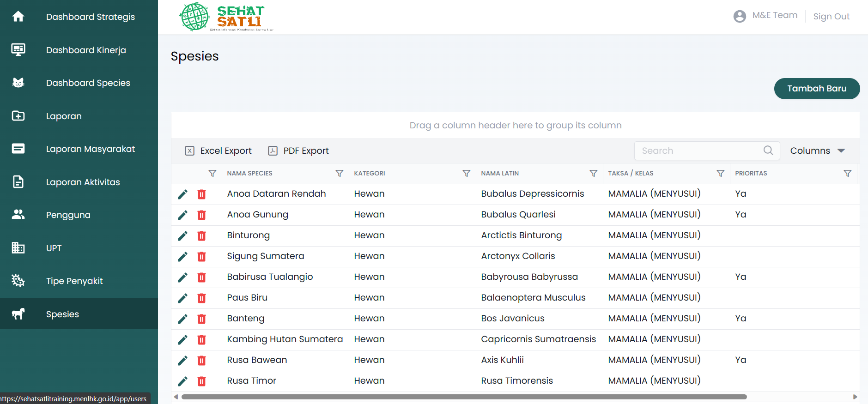This screenshot has height=404, width=868.
Task: Expand the Columns chooser dropdown
Action: tap(818, 151)
